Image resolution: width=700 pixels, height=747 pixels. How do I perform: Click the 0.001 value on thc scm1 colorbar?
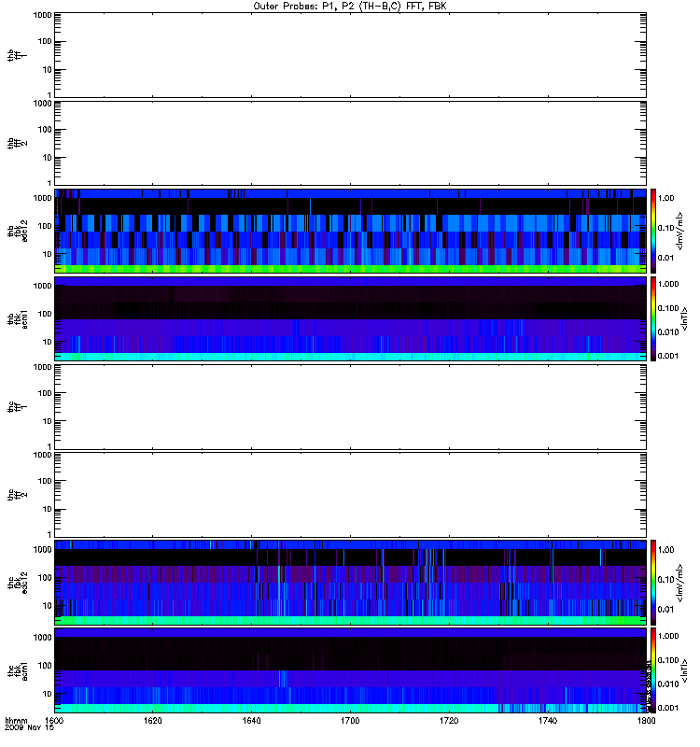668,708
